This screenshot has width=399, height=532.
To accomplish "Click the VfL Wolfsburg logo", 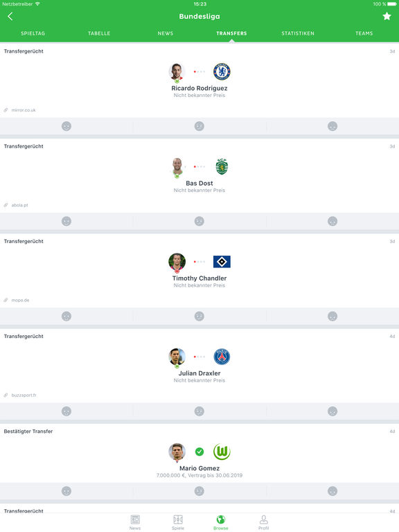I will coord(222,452).
